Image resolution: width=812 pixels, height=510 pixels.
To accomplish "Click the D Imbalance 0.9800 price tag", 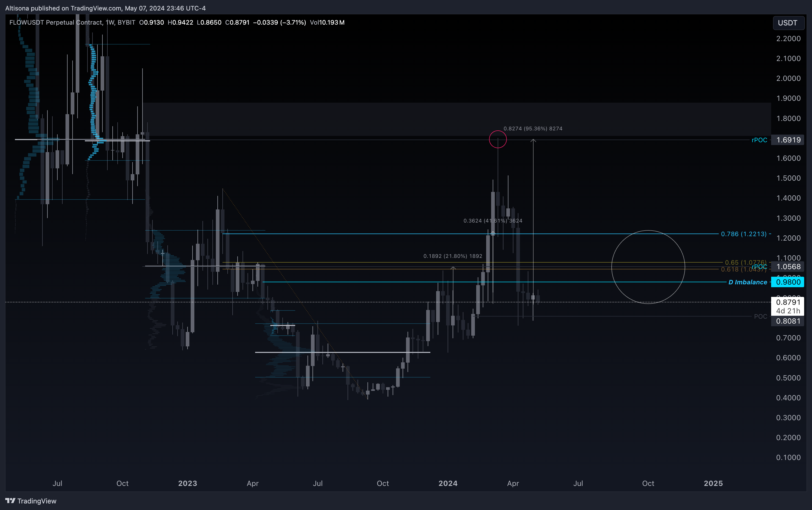I will click(x=788, y=282).
